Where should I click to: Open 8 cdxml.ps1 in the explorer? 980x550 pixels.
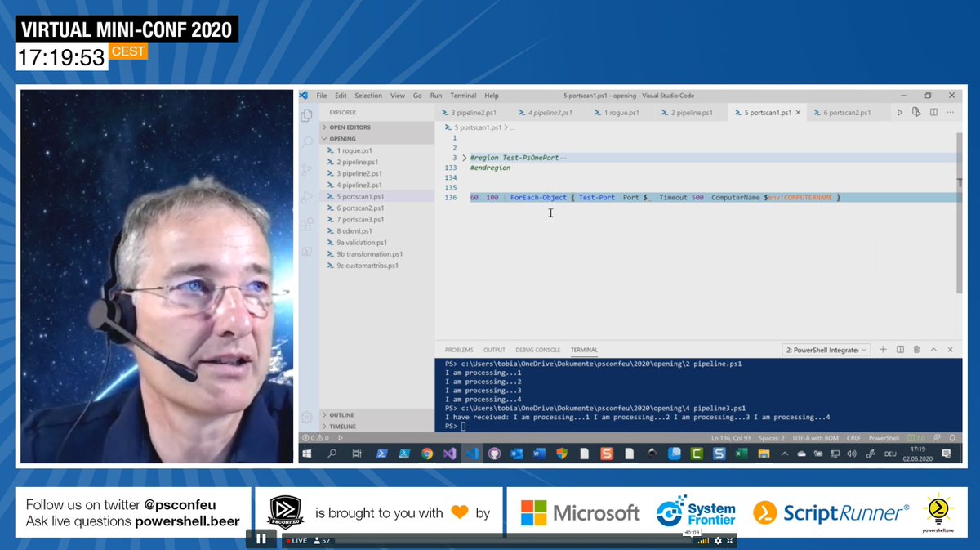(x=377, y=231)
